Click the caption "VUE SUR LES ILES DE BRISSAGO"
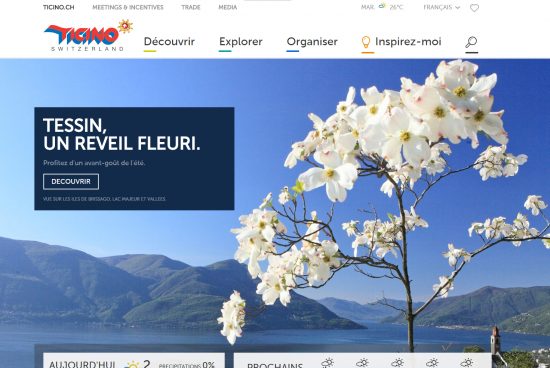The image size is (550, 368). (77, 199)
